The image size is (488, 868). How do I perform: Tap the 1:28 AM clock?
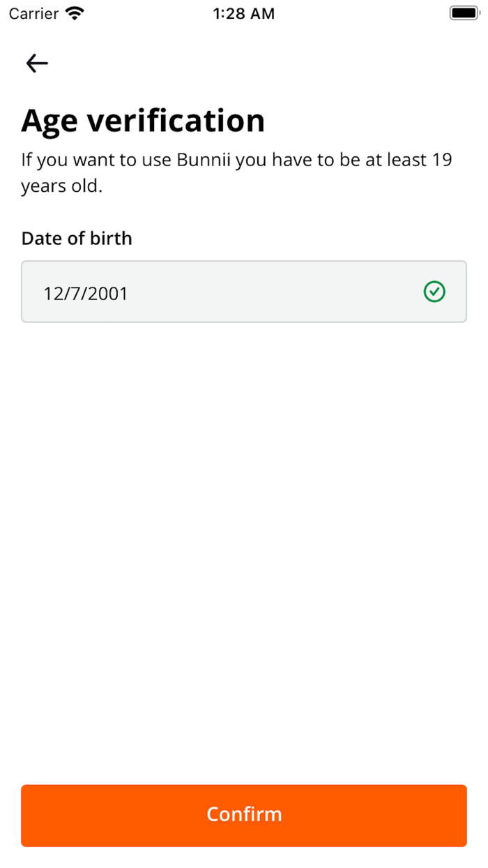coord(244,13)
